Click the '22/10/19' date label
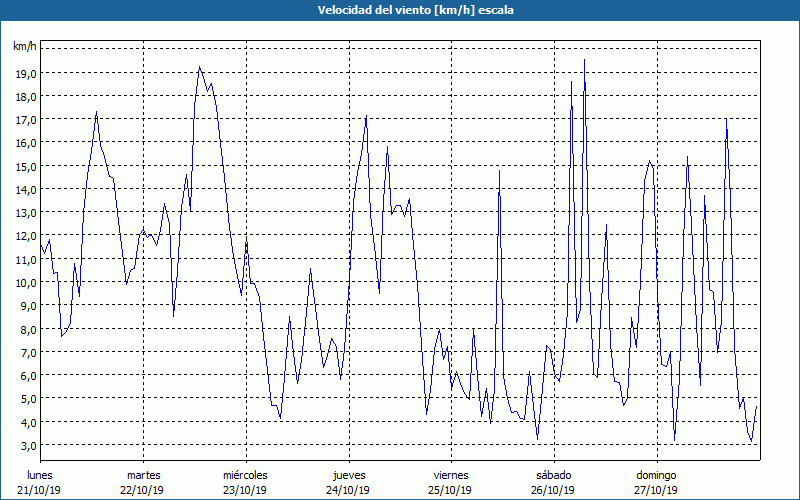Image resolution: width=800 pixels, height=500 pixels. 142,490
